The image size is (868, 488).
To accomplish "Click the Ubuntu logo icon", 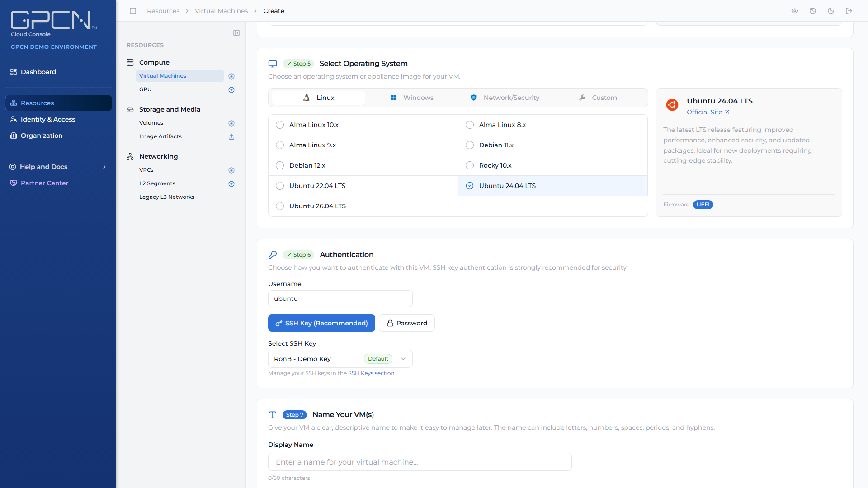I will coord(672,105).
